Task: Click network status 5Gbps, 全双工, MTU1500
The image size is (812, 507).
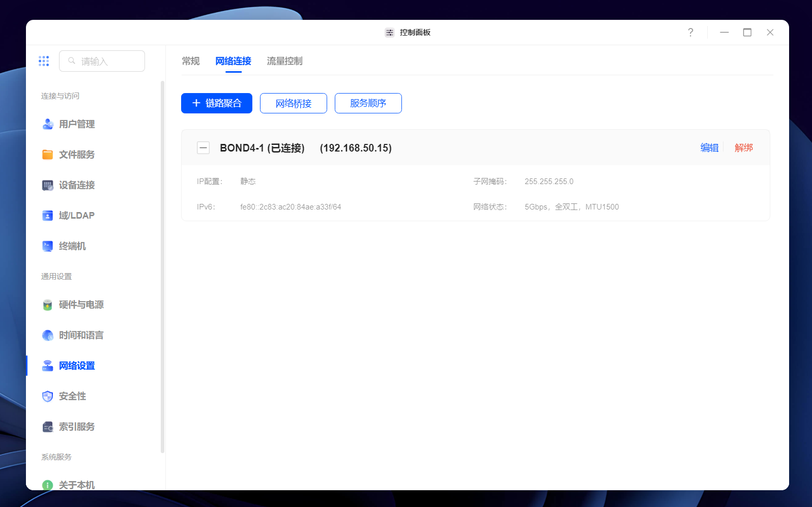Action: 572,207
